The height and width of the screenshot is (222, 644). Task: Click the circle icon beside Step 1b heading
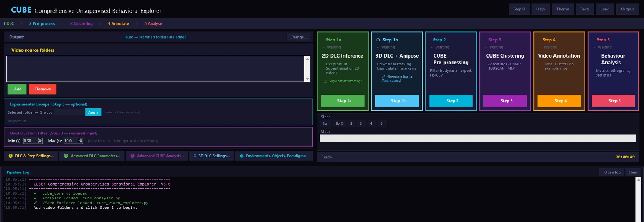[378, 40]
